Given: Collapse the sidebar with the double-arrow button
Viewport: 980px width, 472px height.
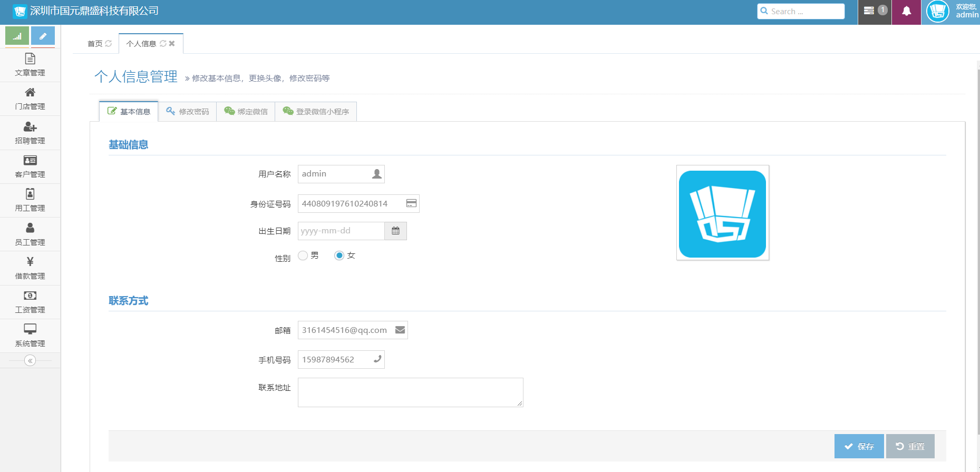Looking at the screenshot, I should coord(30,361).
